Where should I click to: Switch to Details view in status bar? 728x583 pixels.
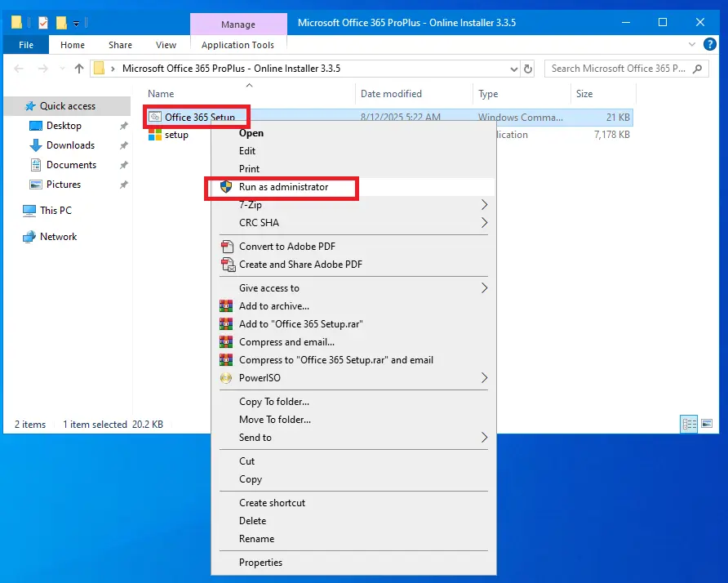pos(689,424)
